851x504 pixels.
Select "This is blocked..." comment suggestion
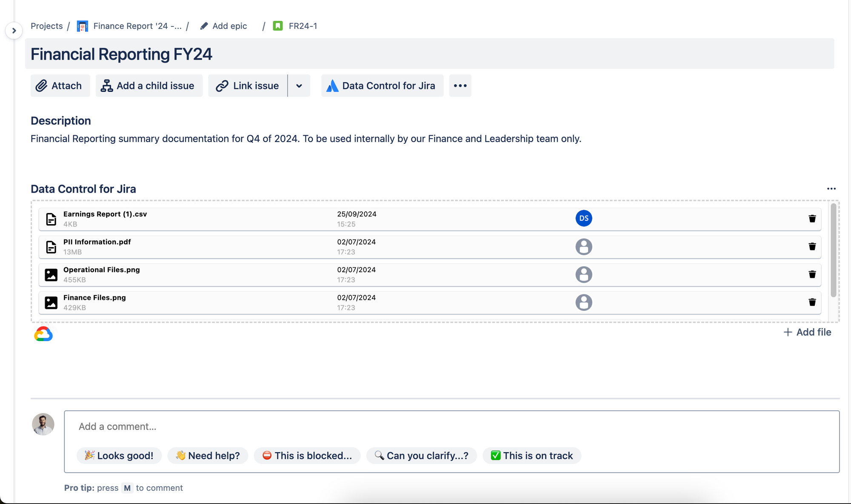(307, 456)
